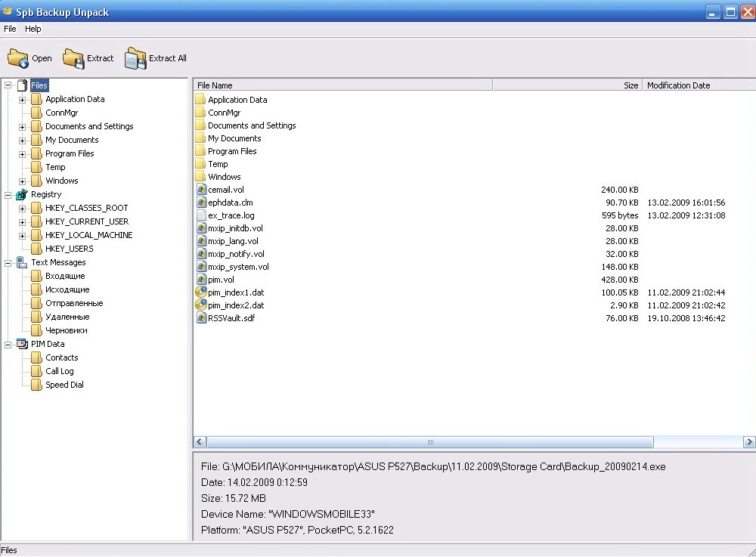The width and height of the screenshot is (756, 557).
Task: Open the File menu
Action: tap(10, 29)
